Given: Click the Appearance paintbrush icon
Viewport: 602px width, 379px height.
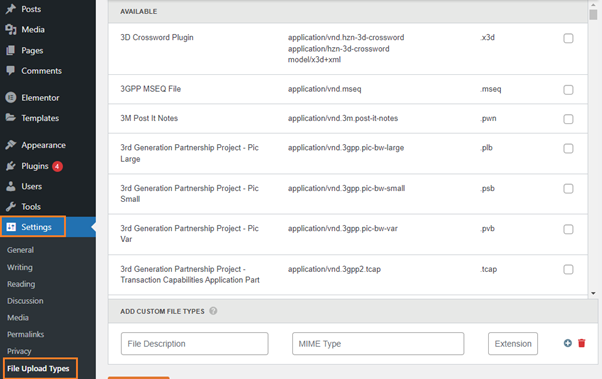Looking at the screenshot, I should click(11, 145).
